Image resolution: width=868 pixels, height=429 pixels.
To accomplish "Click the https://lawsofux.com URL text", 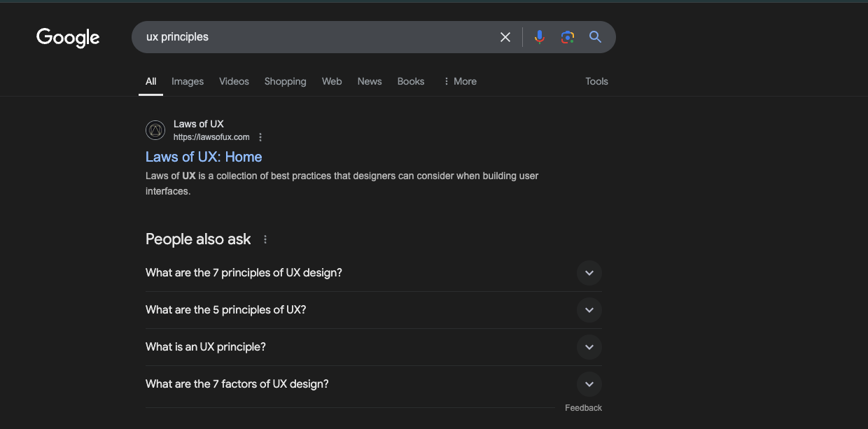I will [211, 137].
